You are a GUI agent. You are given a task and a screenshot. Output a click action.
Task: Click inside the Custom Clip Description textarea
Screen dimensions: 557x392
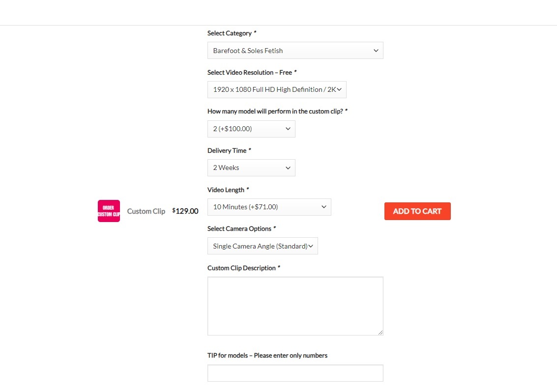295,306
